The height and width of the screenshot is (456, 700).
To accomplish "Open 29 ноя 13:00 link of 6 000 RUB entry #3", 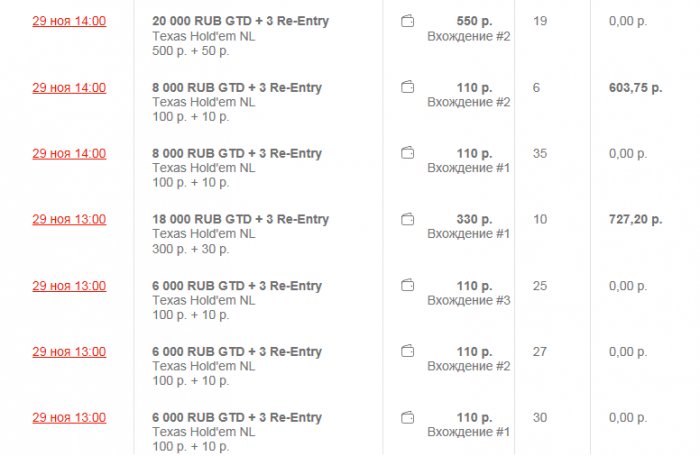I will tap(69, 285).
